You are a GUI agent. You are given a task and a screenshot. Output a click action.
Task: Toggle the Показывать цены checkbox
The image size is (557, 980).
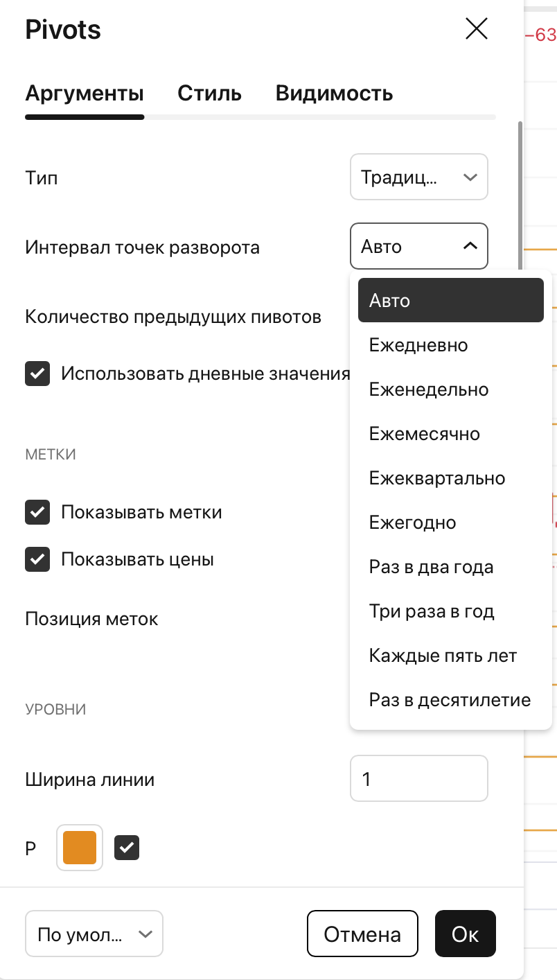37,559
